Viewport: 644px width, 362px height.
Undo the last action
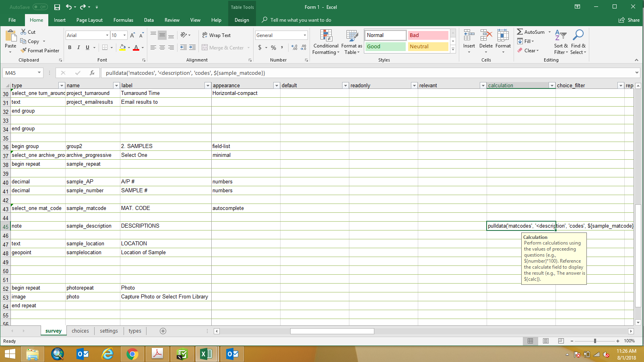(69, 7)
